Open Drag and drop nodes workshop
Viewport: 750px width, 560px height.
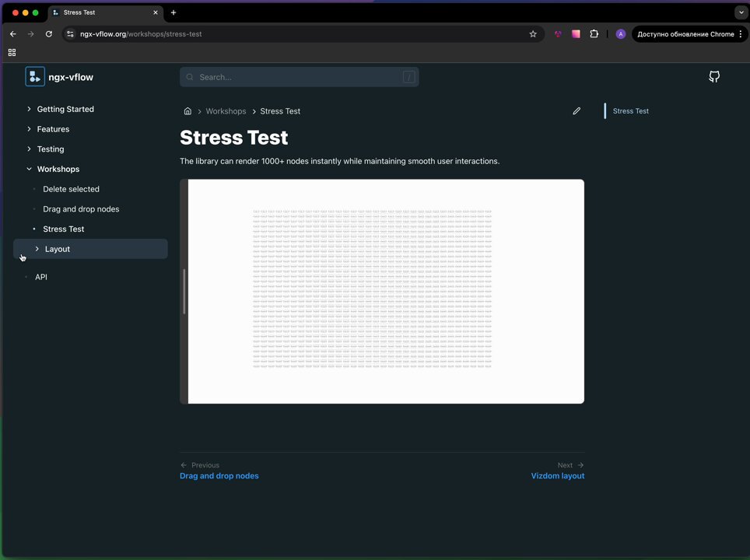(81, 209)
